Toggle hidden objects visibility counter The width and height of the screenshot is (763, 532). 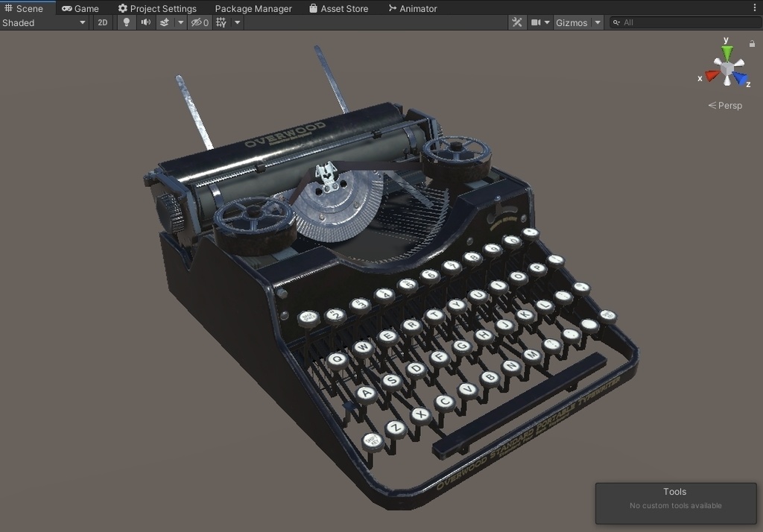pos(200,22)
